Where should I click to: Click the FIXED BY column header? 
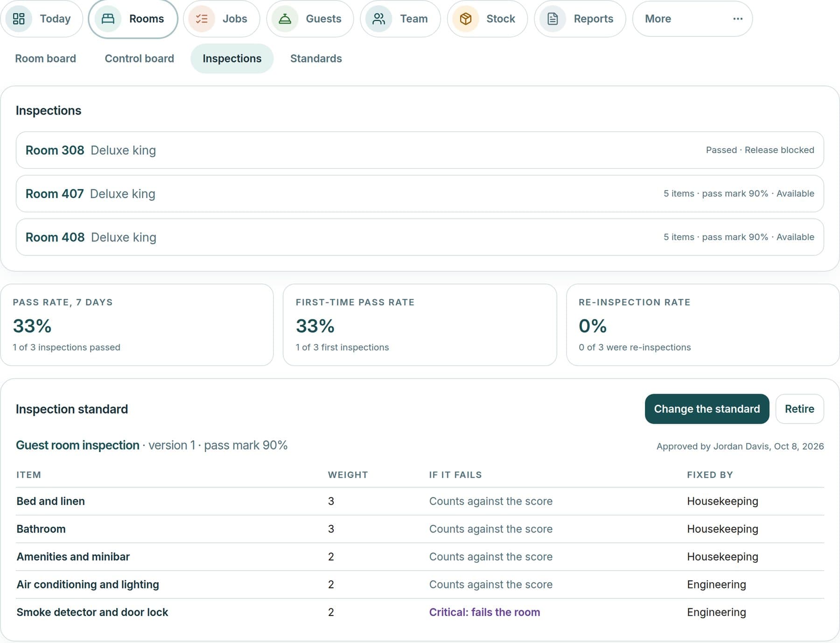pyautogui.click(x=710, y=475)
